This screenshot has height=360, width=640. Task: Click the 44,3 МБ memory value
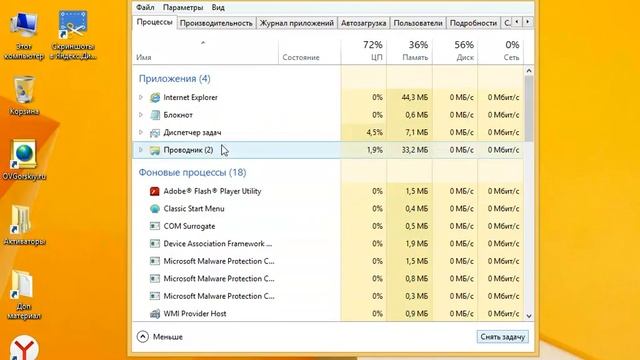point(415,98)
